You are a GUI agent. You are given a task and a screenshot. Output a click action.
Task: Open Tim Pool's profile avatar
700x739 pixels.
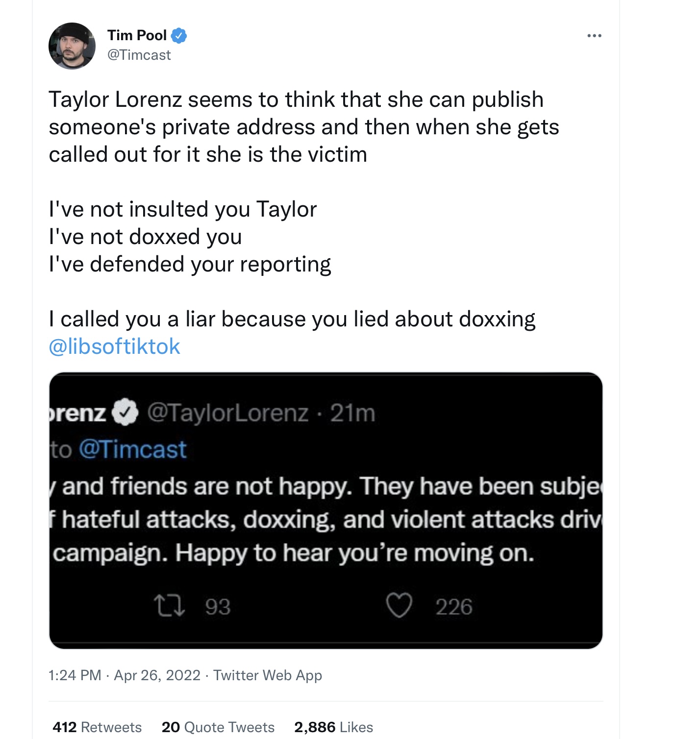pos(72,46)
